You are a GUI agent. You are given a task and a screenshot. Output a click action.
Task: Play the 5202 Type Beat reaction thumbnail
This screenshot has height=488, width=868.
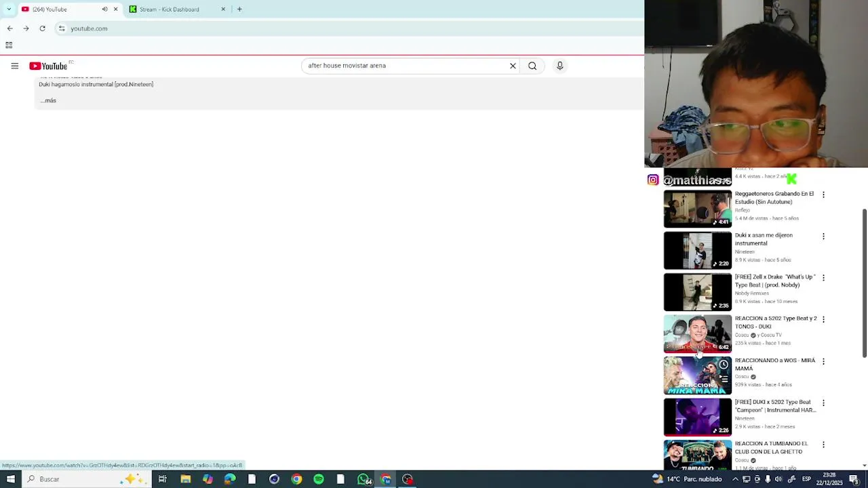pyautogui.click(x=697, y=333)
